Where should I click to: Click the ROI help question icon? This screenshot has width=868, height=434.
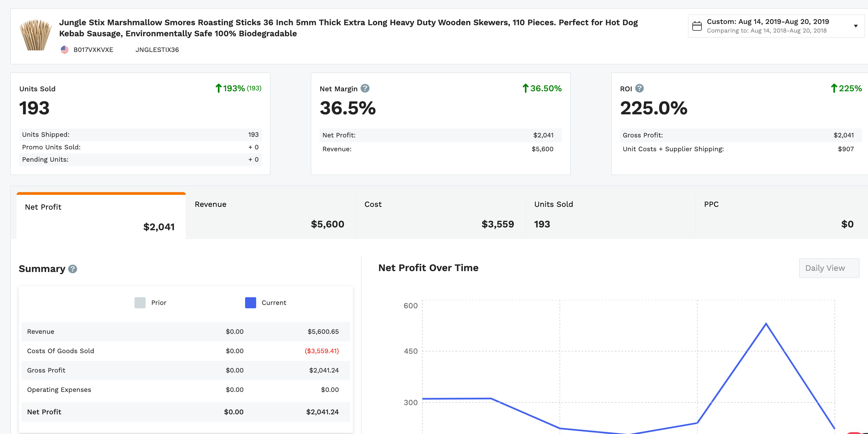click(x=639, y=88)
